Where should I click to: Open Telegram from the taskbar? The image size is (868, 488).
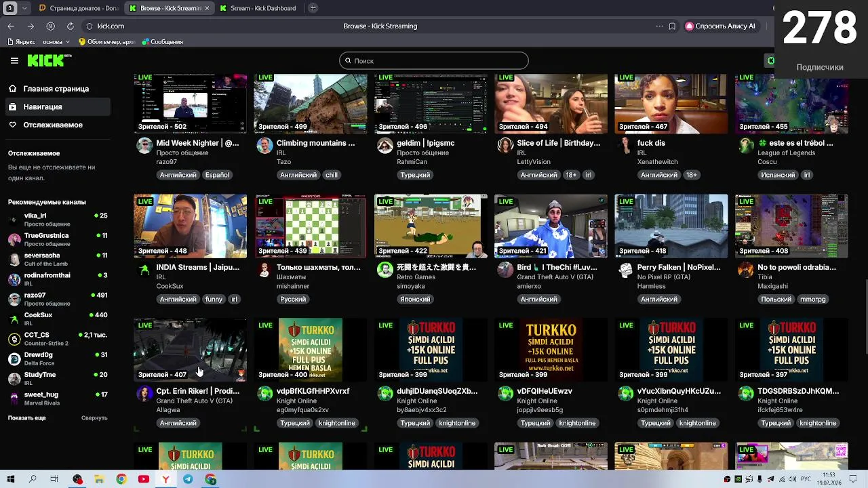(188, 479)
